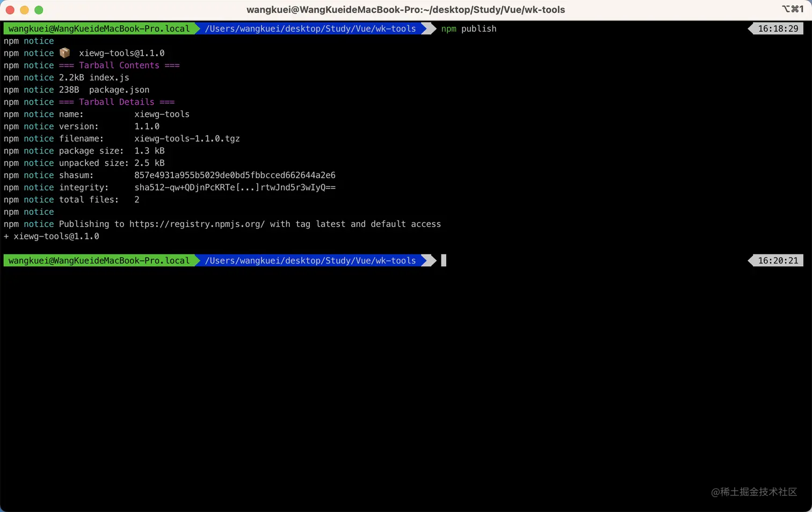Click the second prompt's blue directory path segment
The height and width of the screenshot is (512, 812).
click(x=310, y=260)
